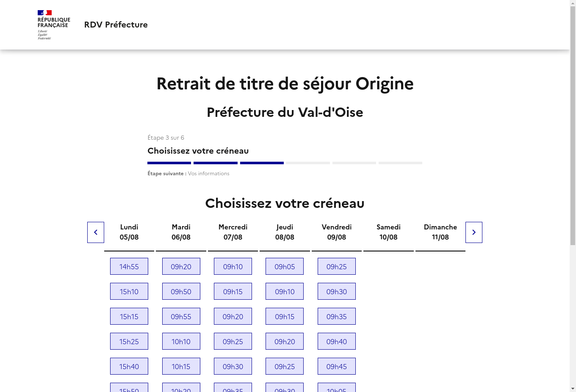Select the Lundi 15h25 time slot

pyautogui.click(x=129, y=341)
